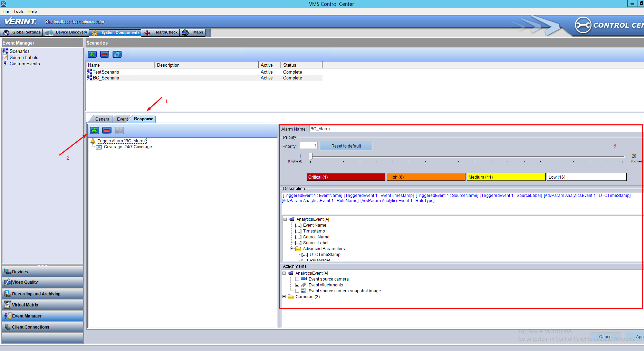644x351 pixels.
Task: Select the Event Name parameter
Action: (315, 225)
